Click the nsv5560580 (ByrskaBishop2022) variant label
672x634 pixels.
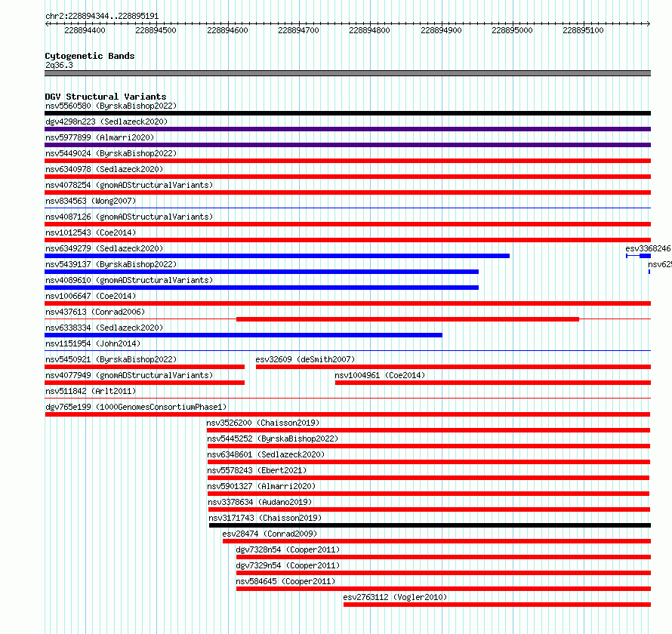click(x=111, y=106)
